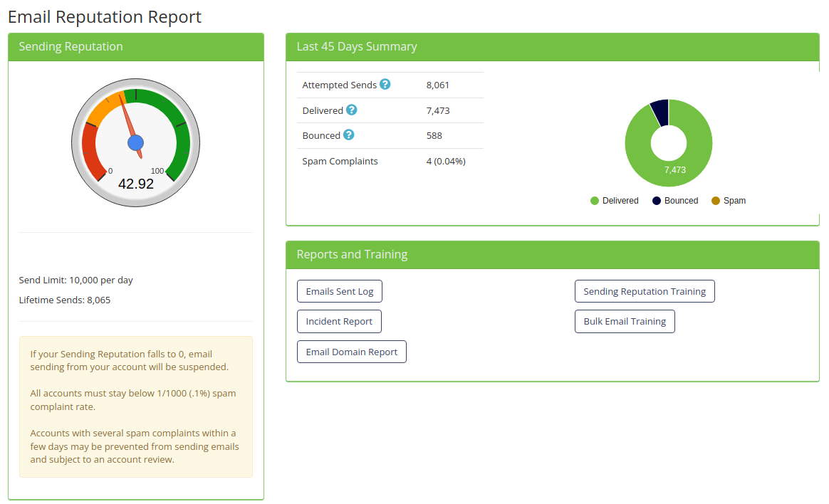The image size is (829, 504).
Task: Open the Email Domain Report
Action: tap(352, 352)
